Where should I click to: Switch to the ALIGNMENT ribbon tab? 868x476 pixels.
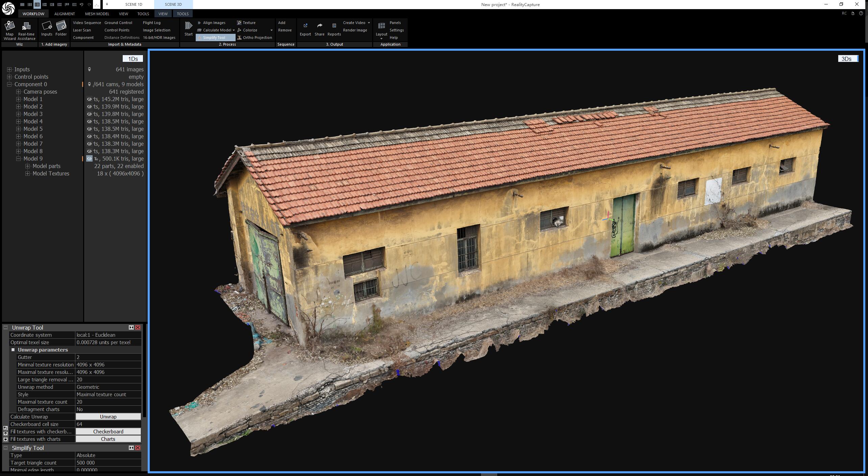tap(65, 14)
